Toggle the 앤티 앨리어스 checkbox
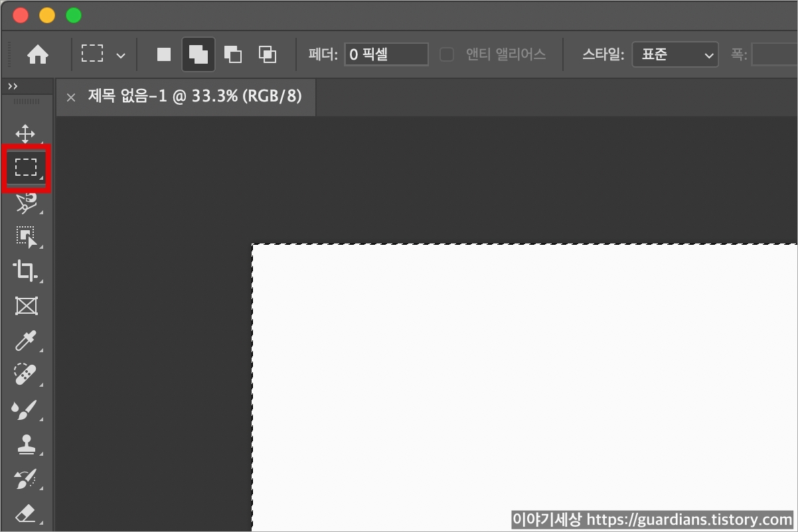This screenshot has width=798, height=532. coord(447,54)
